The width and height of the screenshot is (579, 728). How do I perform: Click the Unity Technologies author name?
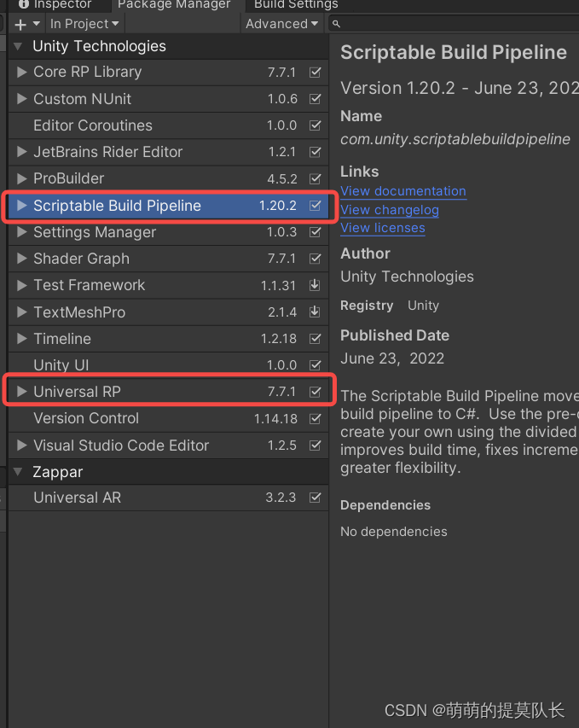[407, 277]
